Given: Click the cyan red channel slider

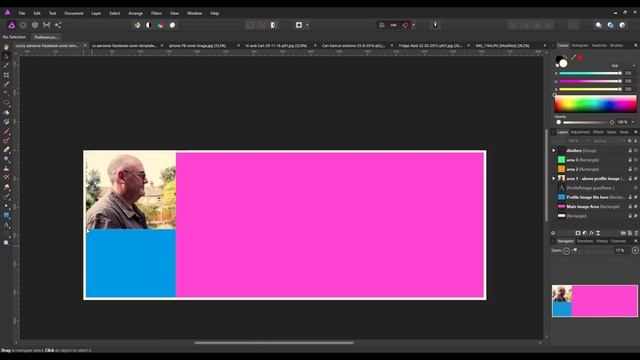Looking at the screenshot, I should pyautogui.click(x=590, y=73).
